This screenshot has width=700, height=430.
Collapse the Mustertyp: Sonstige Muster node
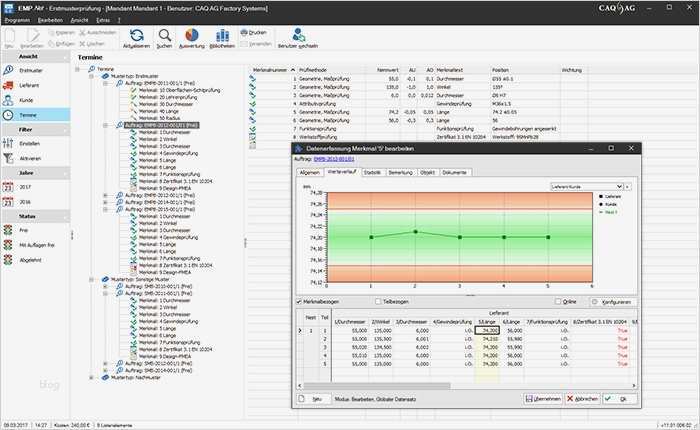91,279
